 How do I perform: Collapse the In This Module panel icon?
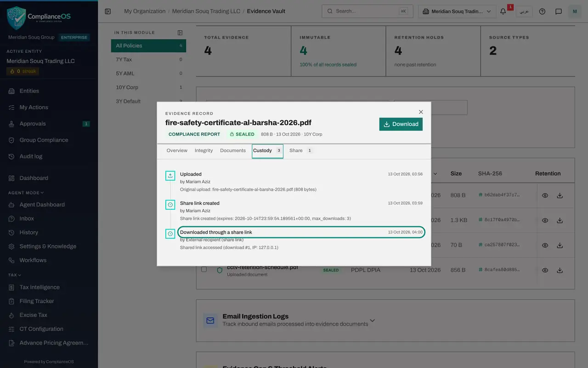180,33
